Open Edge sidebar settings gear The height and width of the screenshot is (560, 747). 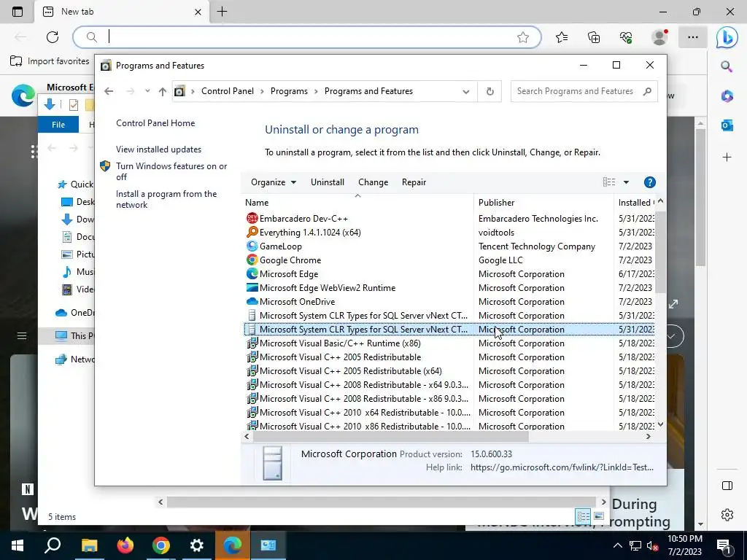tap(727, 515)
